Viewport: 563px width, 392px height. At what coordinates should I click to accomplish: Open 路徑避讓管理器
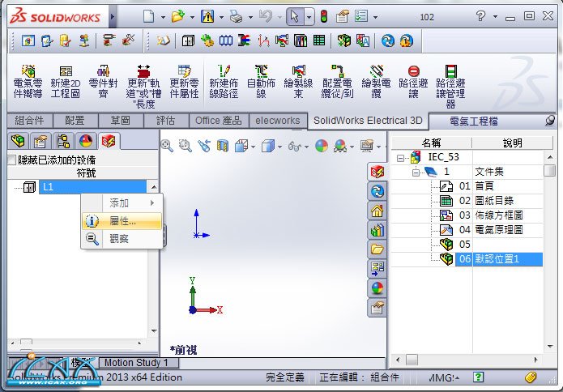[450, 87]
